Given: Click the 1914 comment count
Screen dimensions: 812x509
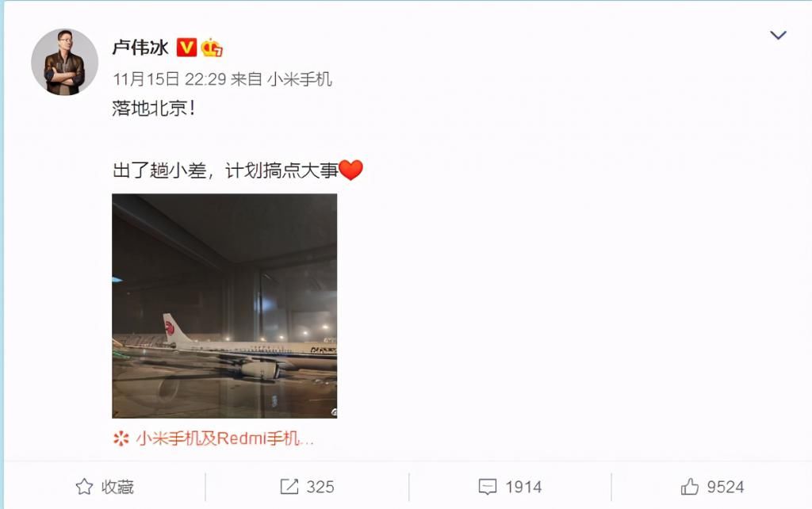Looking at the screenshot, I should [x=523, y=487].
